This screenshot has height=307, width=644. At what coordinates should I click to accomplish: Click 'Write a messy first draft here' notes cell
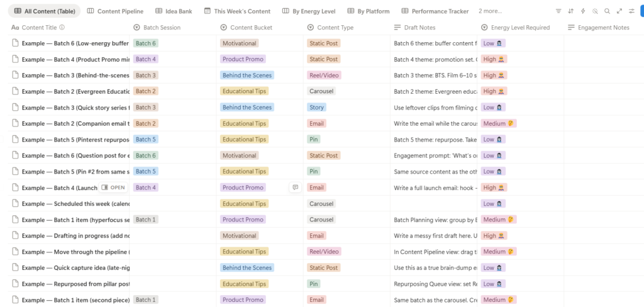(434, 235)
